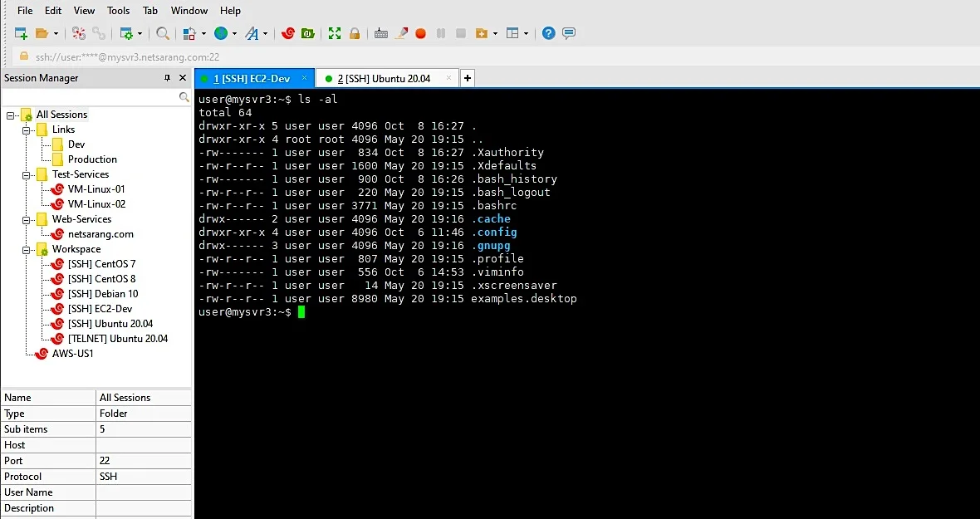Click the Find magnifier toolbar icon
Viewport: 980px width, 519px height.
tap(163, 34)
